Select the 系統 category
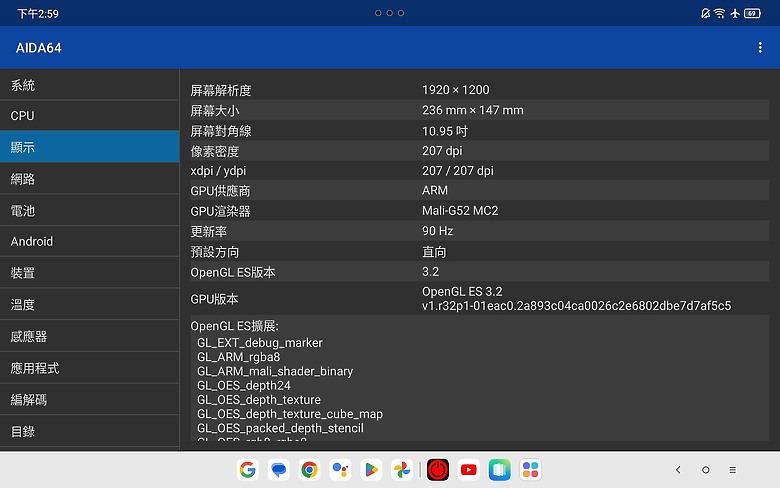The height and width of the screenshot is (488, 780). 90,85
